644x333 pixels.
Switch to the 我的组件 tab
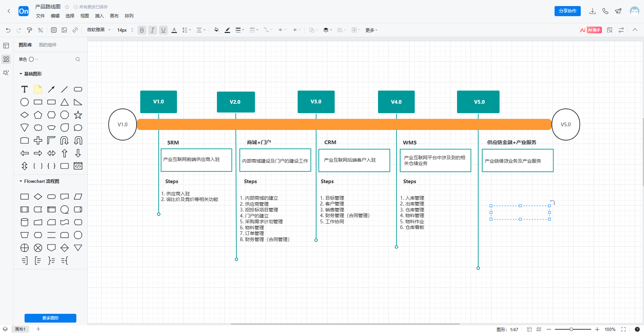[x=47, y=45]
